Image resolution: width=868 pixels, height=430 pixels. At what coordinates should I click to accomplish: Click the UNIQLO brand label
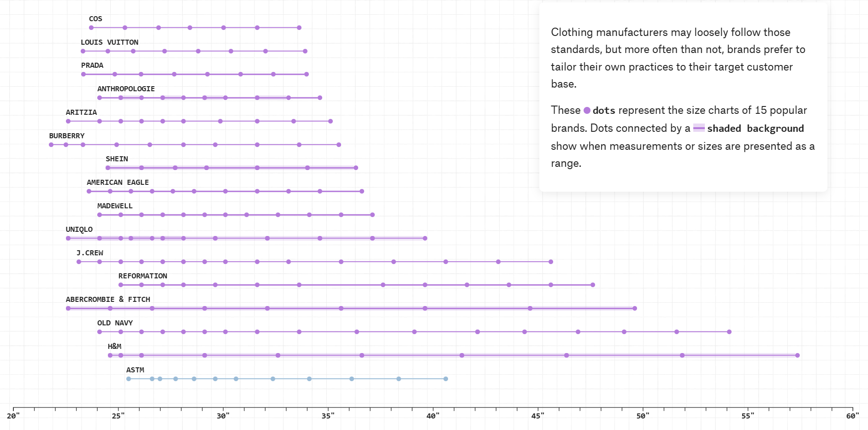click(79, 230)
